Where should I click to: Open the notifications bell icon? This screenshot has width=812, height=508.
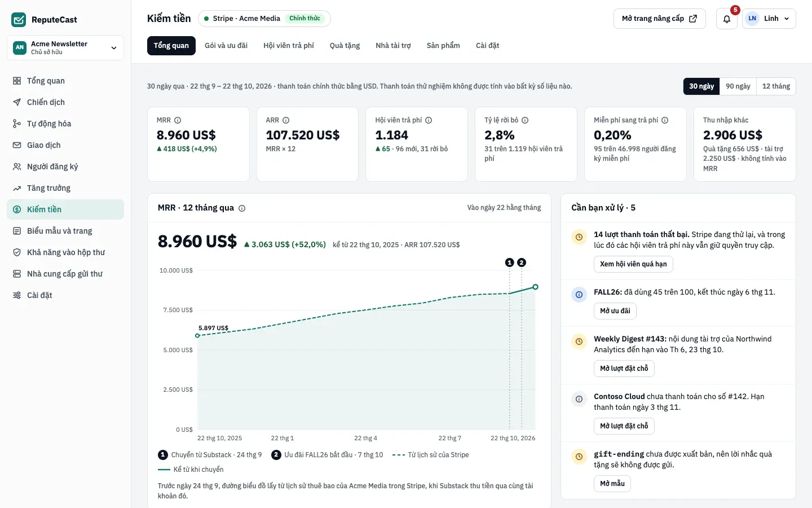click(x=727, y=19)
